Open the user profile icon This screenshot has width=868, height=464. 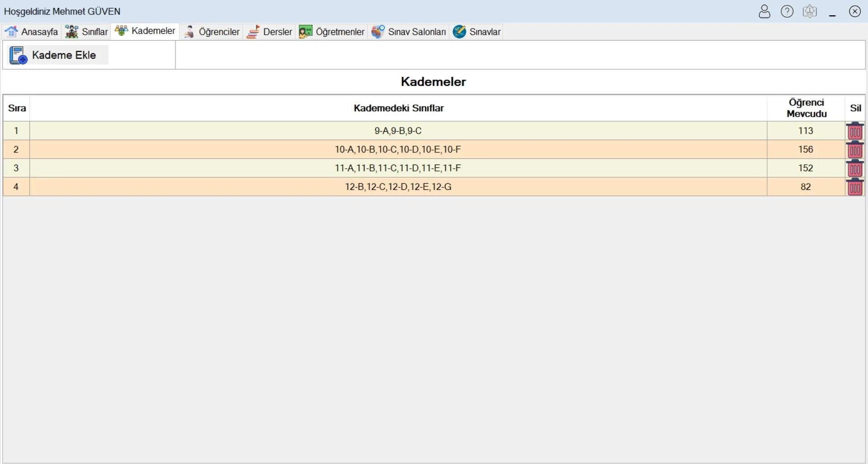764,11
